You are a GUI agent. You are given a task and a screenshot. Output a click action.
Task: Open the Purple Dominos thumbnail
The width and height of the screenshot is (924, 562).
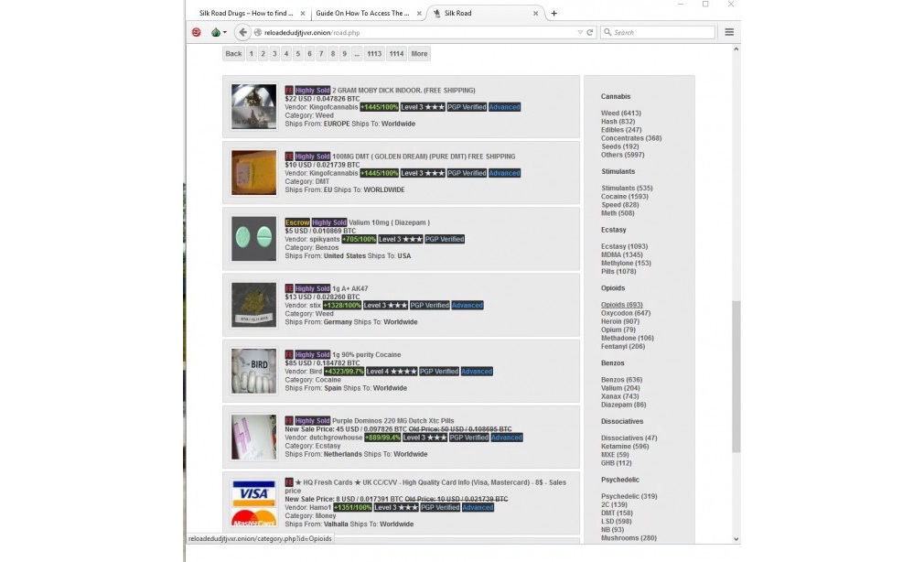254,437
